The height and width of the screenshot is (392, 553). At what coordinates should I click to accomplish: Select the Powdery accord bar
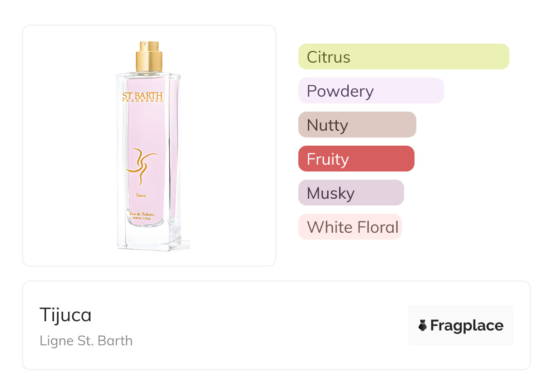click(x=370, y=91)
